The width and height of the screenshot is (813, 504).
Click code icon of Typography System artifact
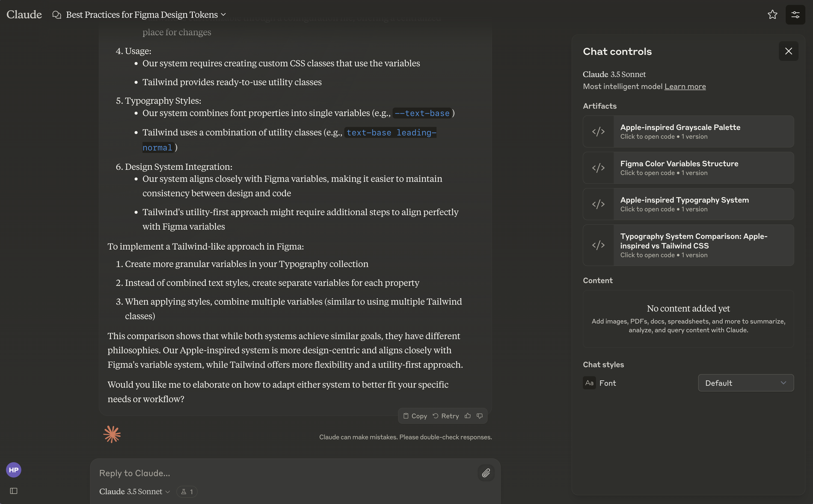click(598, 204)
